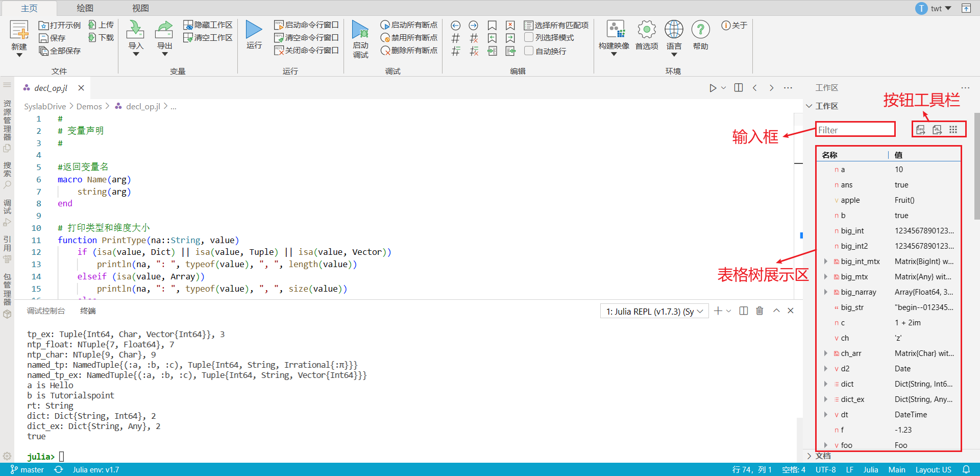980x476 pixels.
Task: Open the 调试控制台 panel tab
Action: [46, 311]
